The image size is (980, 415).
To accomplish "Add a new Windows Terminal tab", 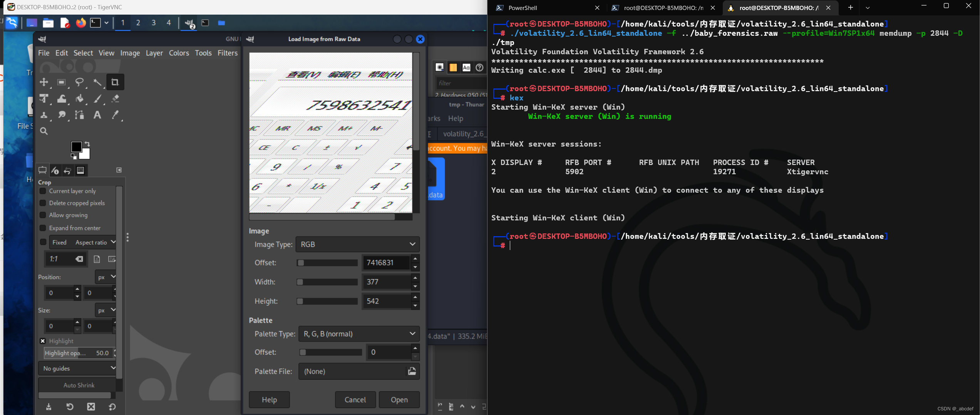I will 851,8.
